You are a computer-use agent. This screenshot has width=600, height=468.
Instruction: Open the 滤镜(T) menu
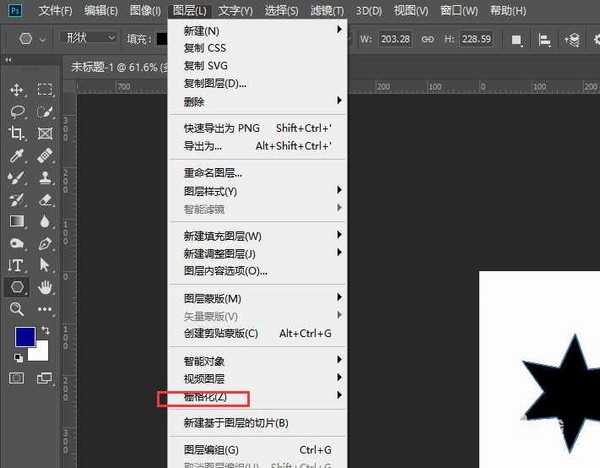pyautogui.click(x=329, y=11)
